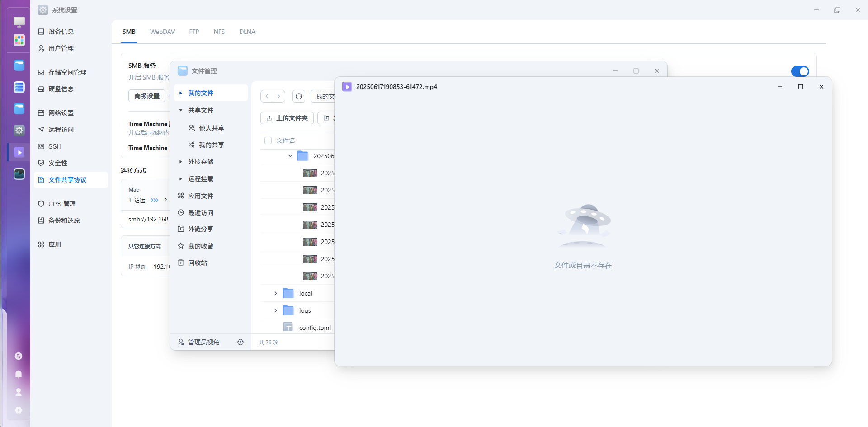Expand the logs folder chevron

coord(276,310)
